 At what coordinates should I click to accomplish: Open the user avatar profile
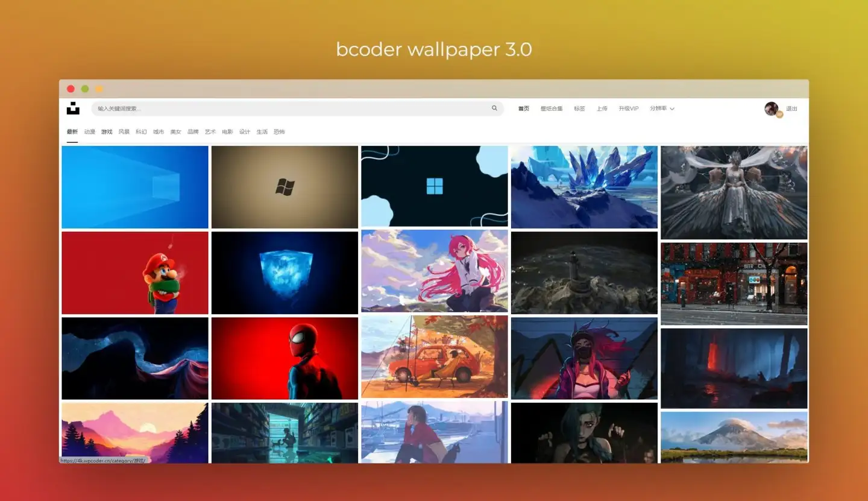pyautogui.click(x=771, y=109)
